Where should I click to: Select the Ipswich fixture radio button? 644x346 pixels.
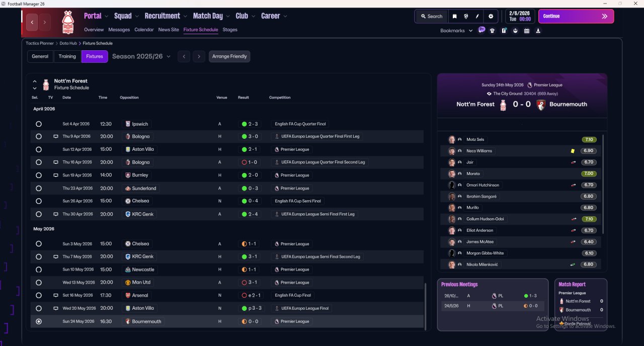pyautogui.click(x=39, y=124)
